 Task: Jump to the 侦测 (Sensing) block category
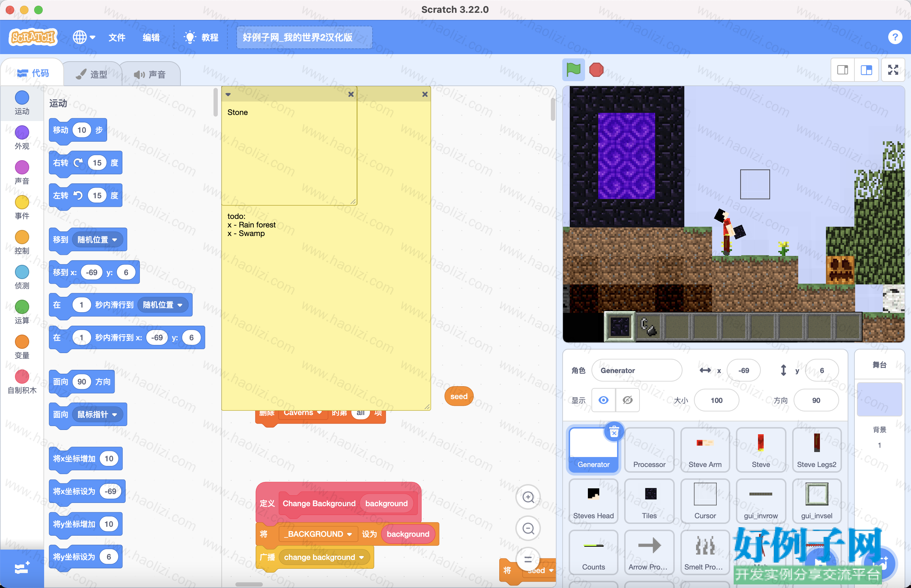22,277
